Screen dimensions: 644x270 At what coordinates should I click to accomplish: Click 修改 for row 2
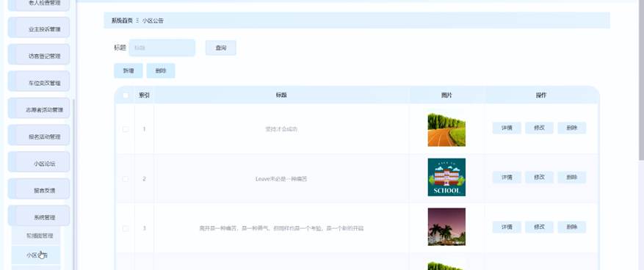[x=539, y=178]
